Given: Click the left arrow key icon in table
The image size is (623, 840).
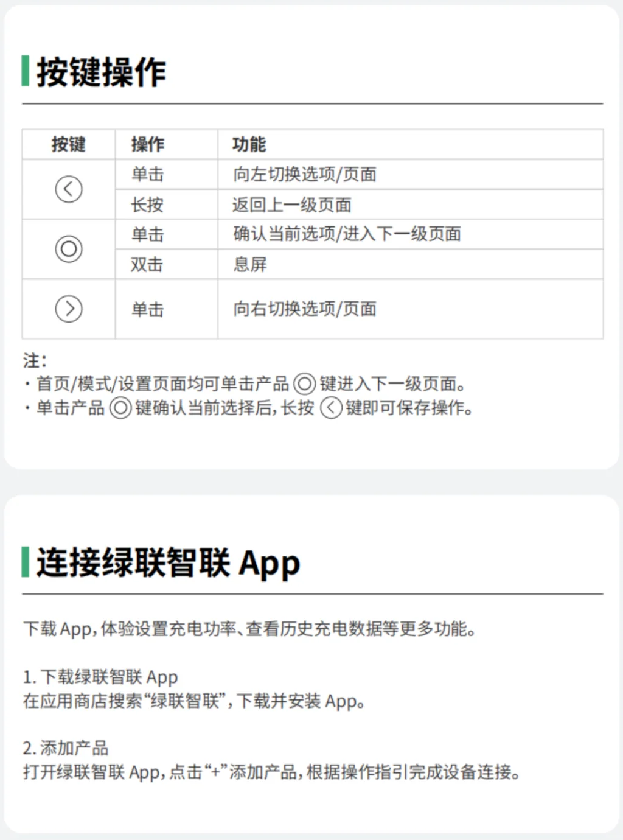Looking at the screenshot, I should point(69,189).
